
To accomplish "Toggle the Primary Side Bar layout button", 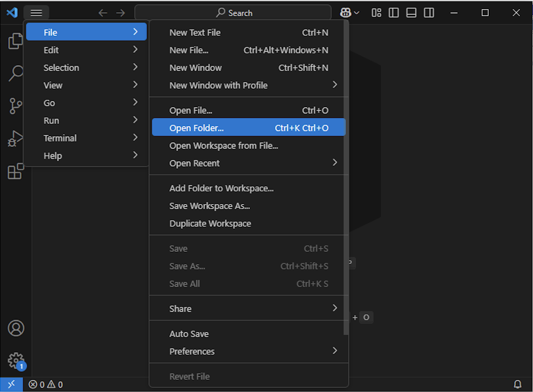I will click(x=394, y=13).
